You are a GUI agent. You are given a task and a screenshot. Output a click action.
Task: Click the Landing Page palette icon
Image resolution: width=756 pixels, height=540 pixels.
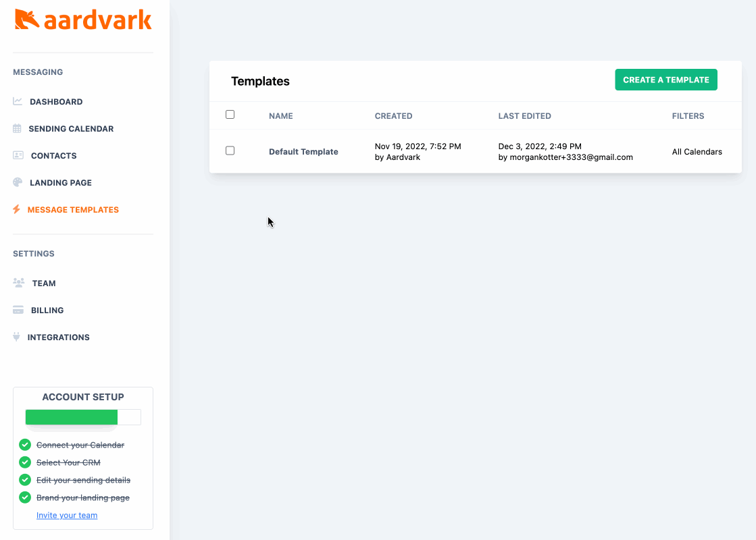[18, 183]
